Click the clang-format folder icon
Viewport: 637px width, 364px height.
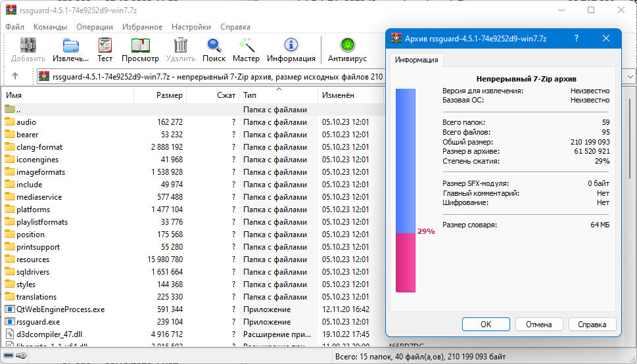click(10, 147)
